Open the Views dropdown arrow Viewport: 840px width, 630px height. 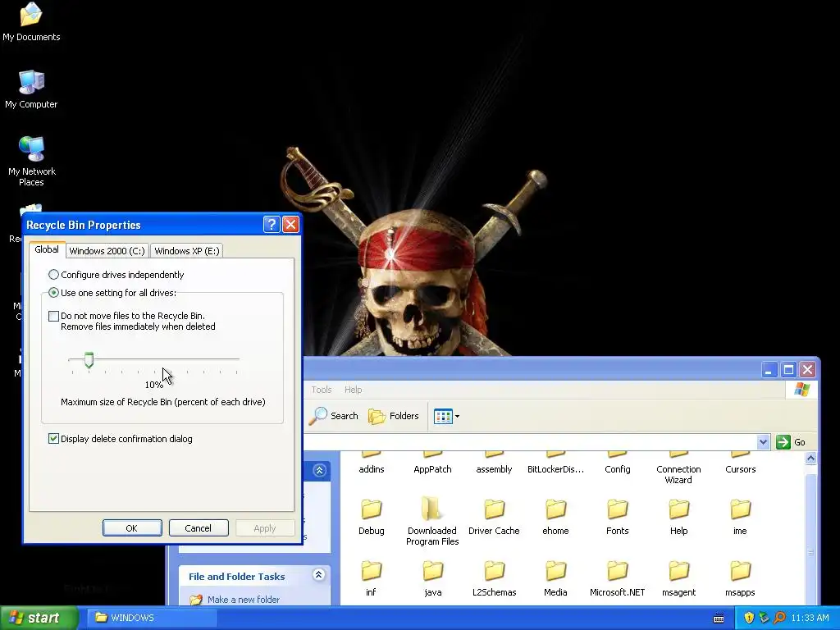457,416
